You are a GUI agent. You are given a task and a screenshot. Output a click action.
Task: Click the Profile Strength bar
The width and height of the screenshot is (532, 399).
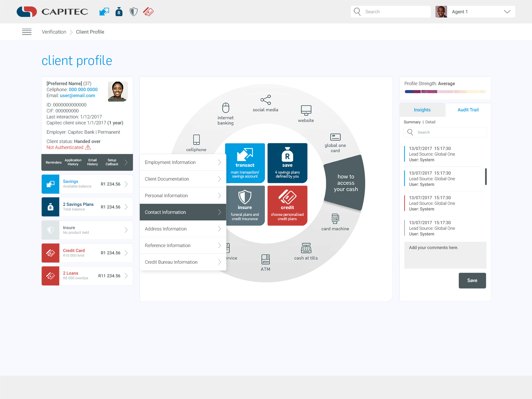click(445, 92)
